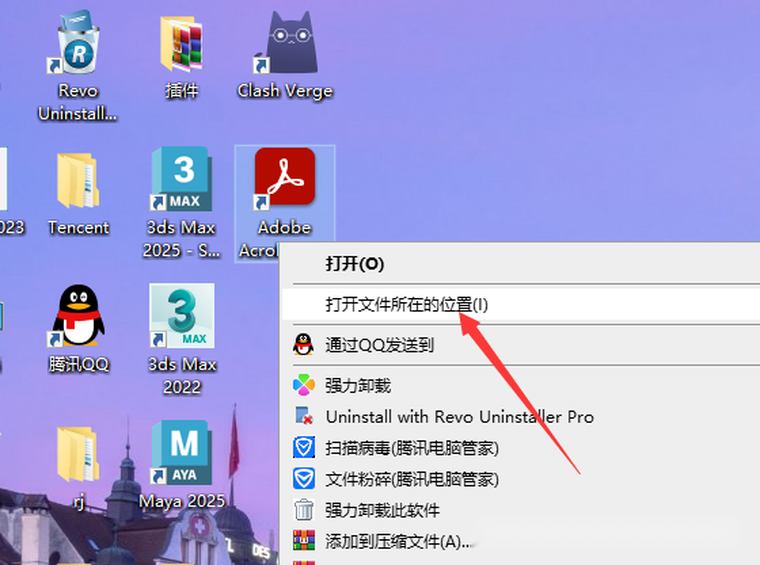Choose 打开(O) in the context menu

pos(355,264)
